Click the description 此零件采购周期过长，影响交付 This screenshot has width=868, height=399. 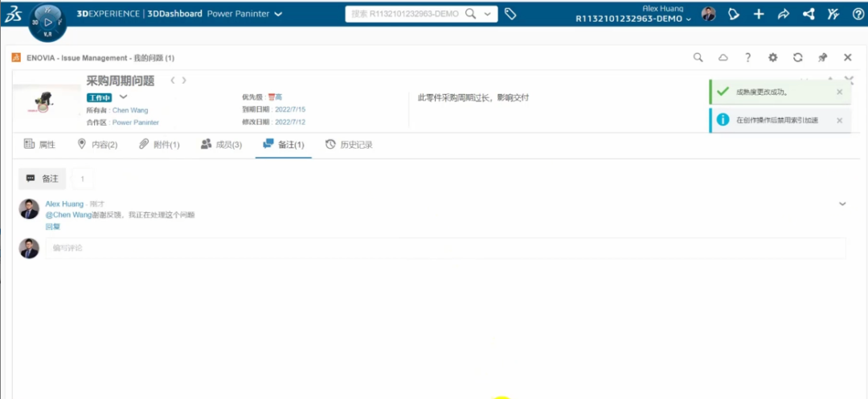[473, 97]
